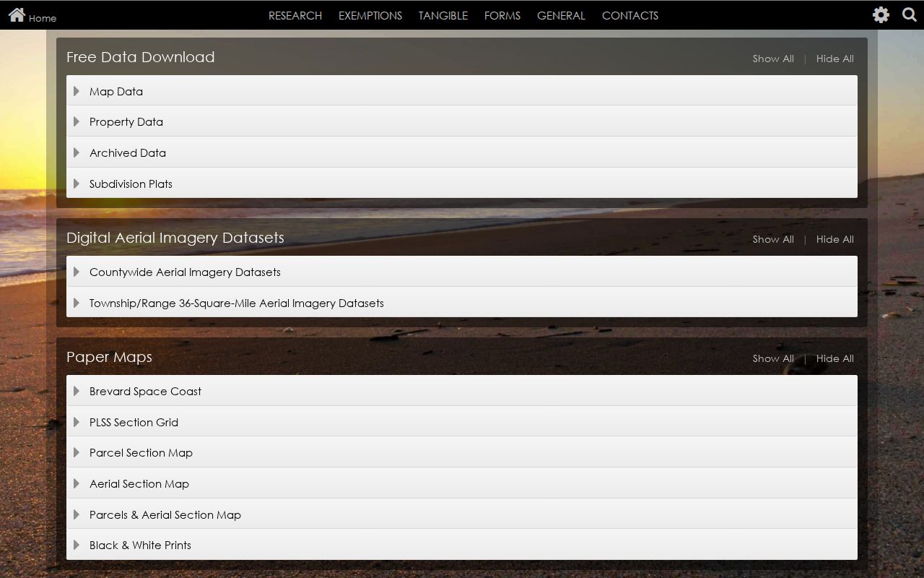Image resolution: width=924 pixels, height=578 pixels.
Task: Show All in Paper Maps section
Action: point(773,358)
